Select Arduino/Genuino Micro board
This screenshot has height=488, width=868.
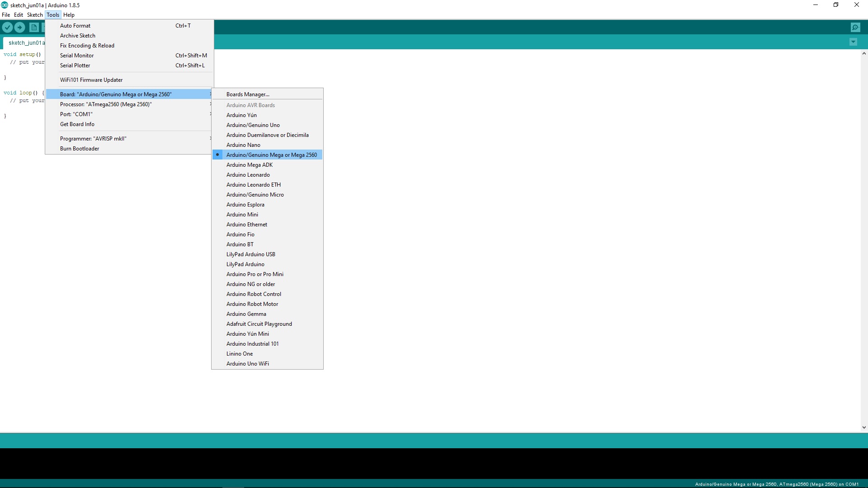tap(267, 195)
